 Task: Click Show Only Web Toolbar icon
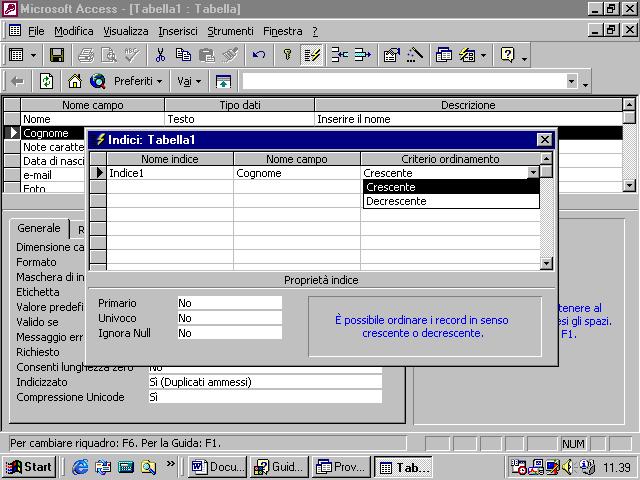pos(223,82)
